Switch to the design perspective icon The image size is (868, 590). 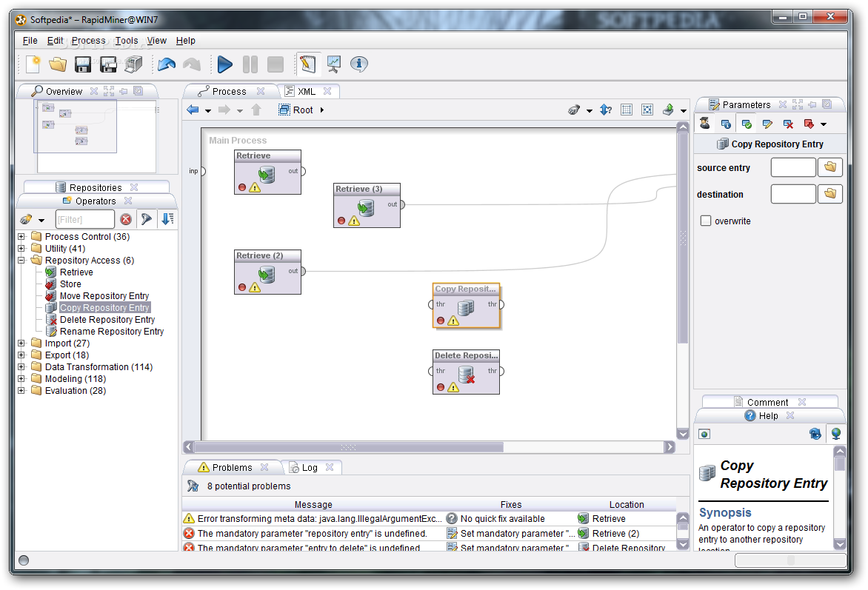tap(308, 64)
